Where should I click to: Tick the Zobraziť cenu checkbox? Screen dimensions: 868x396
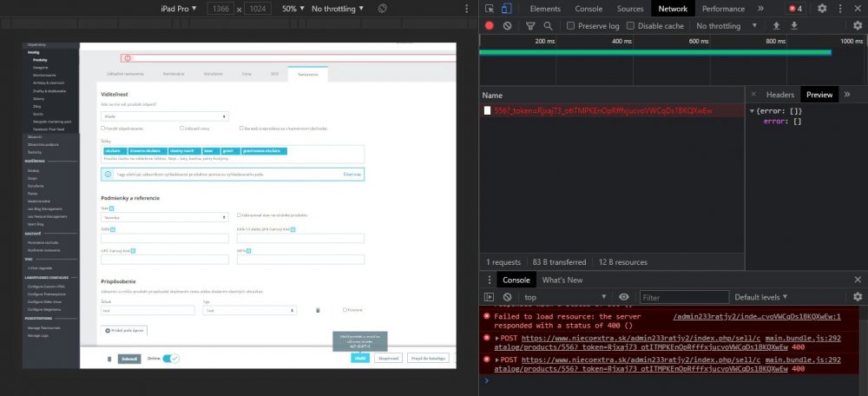click(x=181, y=128)
